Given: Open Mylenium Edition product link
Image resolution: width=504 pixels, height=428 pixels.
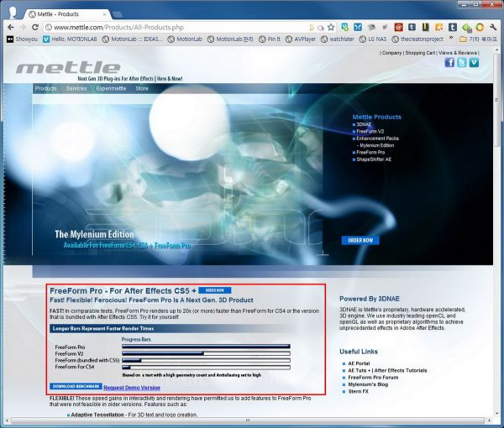Looking at the screenshot, I should click(x=376, y=145).
